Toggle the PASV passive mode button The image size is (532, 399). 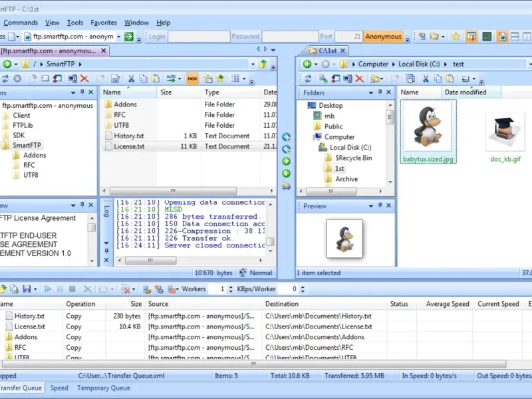coord(192,78)
